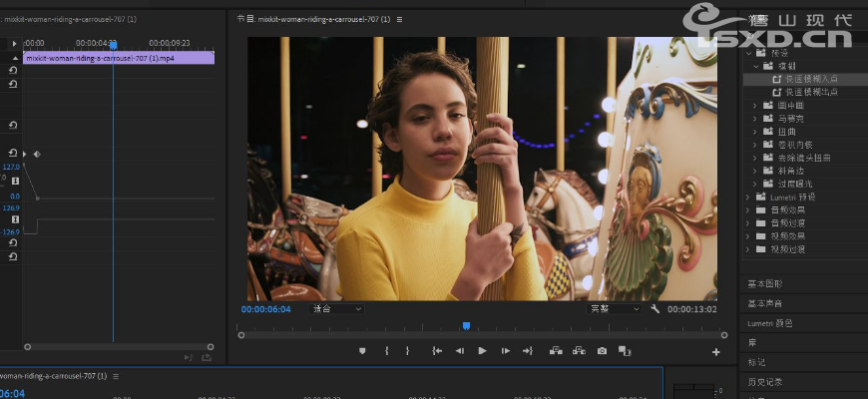Image resolution: width=868 pixels, height=399 pixels.
Task: Expand the 斜角边 folder
Action: [x=754, y=171]
